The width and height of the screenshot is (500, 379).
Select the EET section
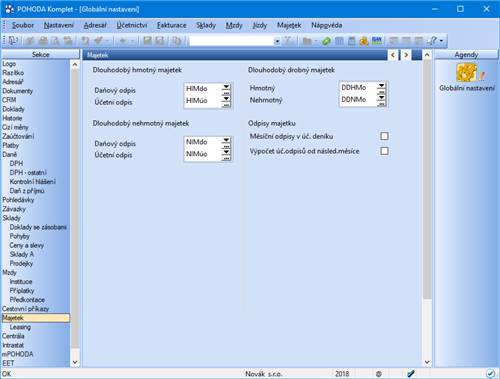click(8, 363)
